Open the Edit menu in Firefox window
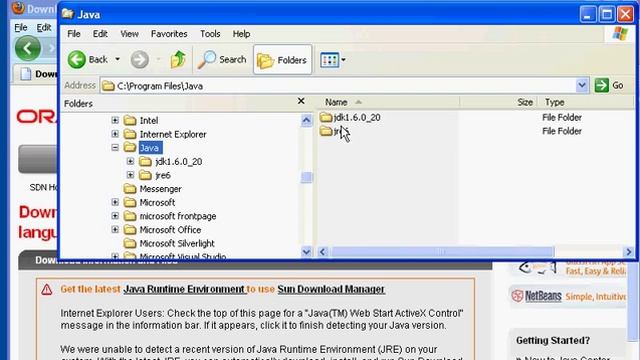This screenshot has width=640, height=360. pos(44,27)
